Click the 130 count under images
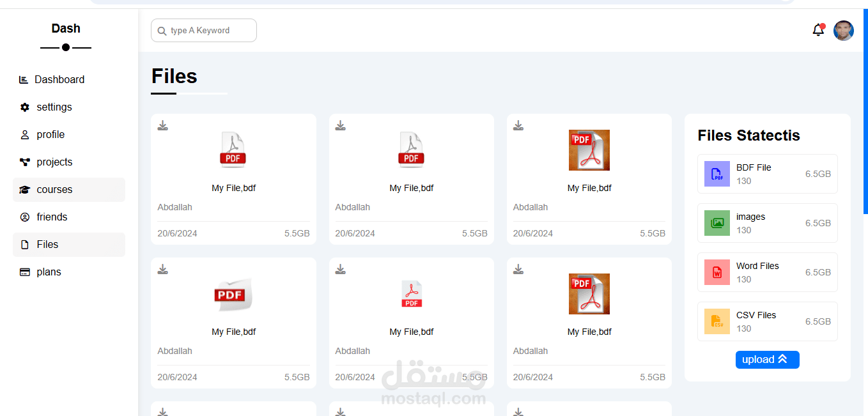868x416 pixels. click(x=744, y=230)
